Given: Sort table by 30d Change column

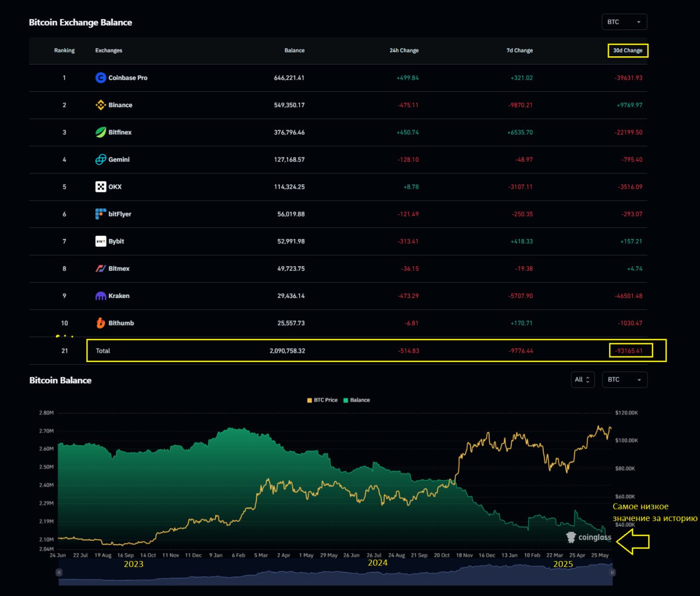Looking at the screenshot, I should point(627,50).
